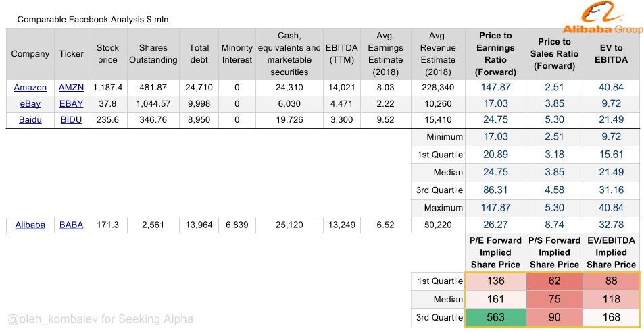Click the Avg. Revenue Estimate (2018) header
The height and width of the screenshot is (332, 644).
(x=438, y=54)
